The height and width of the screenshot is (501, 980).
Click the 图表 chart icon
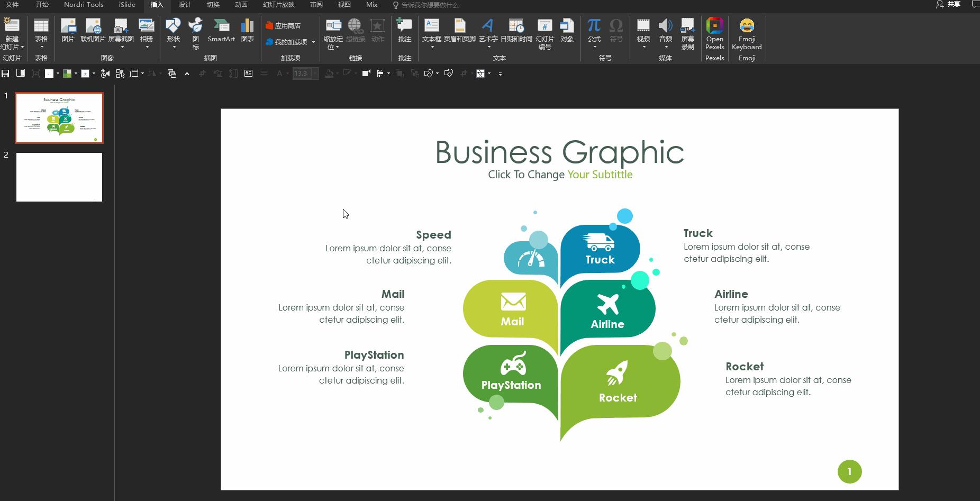click(x=247, y=31)
